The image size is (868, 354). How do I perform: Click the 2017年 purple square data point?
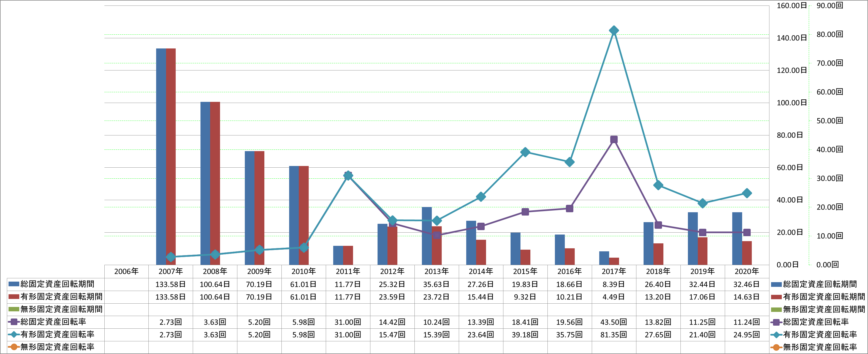pyautogui.click(x=614, y=140)
